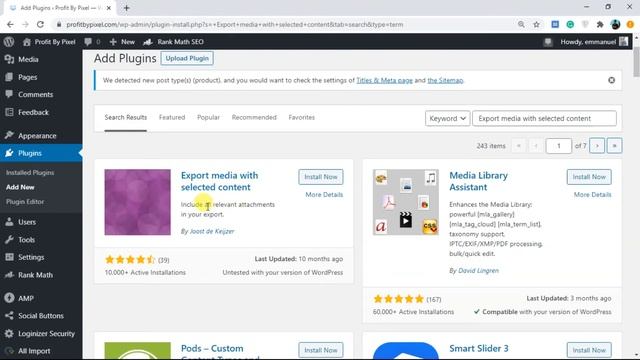Switch to the Featured tab
The image size is (640, 360).
coord(172,118)
